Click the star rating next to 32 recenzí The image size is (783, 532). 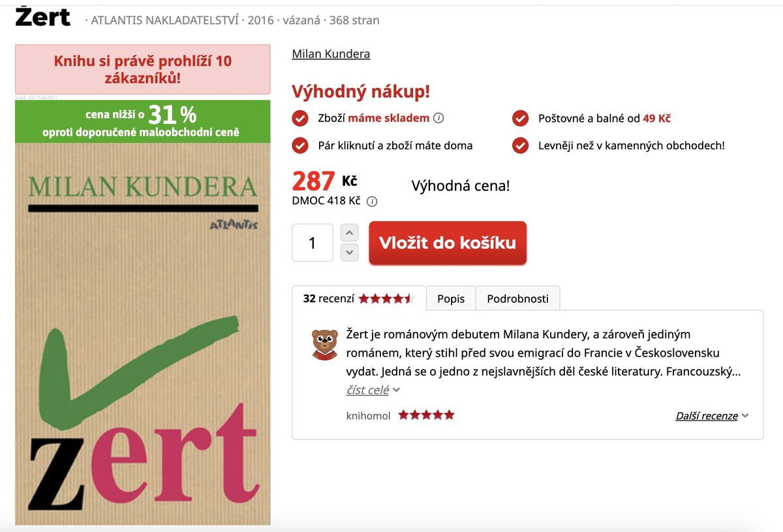click(x=386, y=299)
